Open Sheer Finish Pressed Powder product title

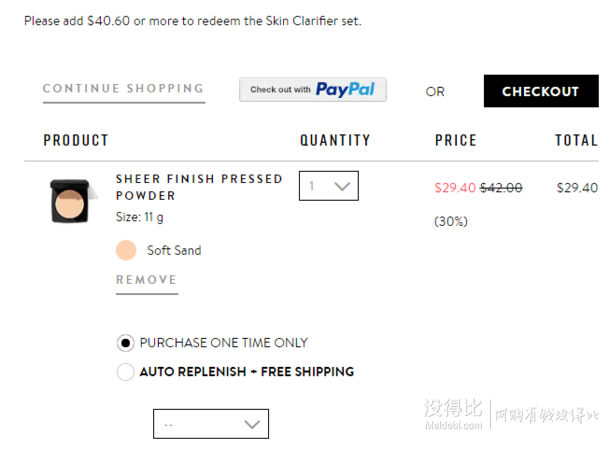(199, 187)
